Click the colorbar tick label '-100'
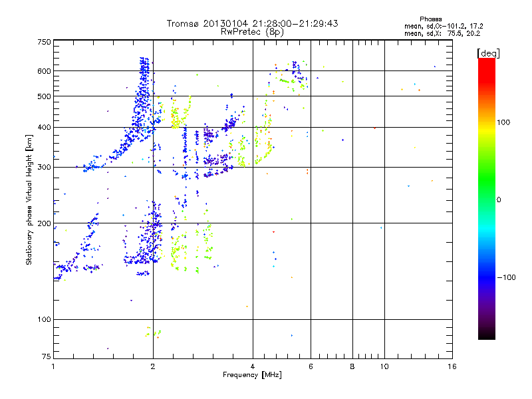This screenshot has height=399, width=532. [506, 277]
